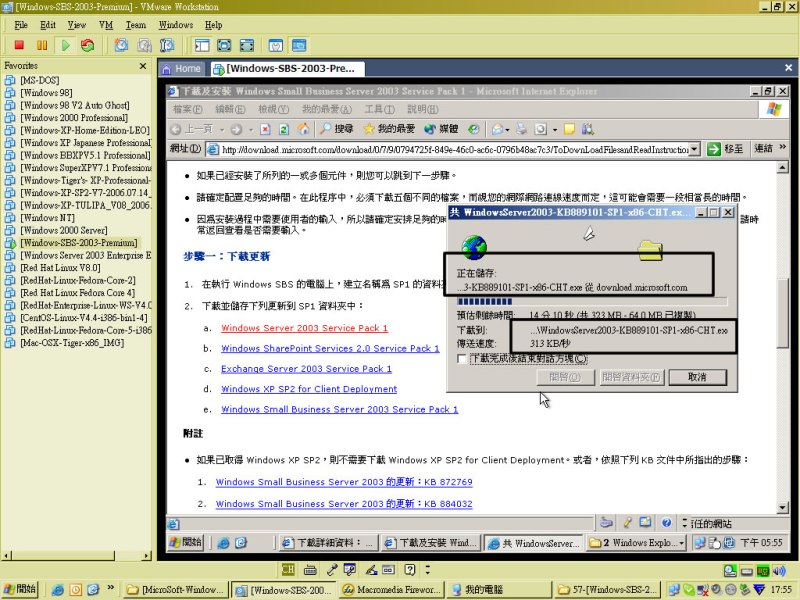Click the take snapshot icon in VMware toolbar
This screenshot has width=800, height=600.
pyautogui.click(x=121, y=45)
